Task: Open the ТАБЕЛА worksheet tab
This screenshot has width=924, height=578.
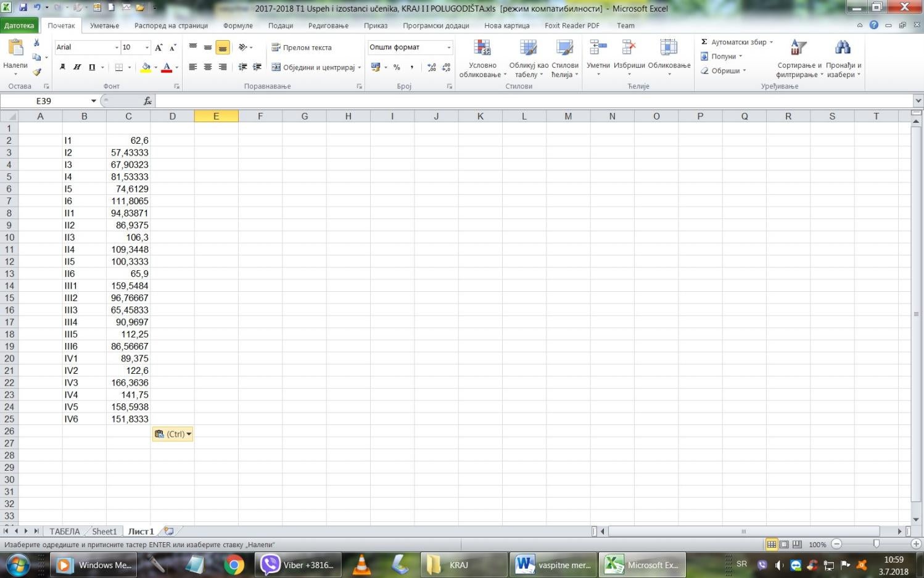Action: (x=64, y=531)
